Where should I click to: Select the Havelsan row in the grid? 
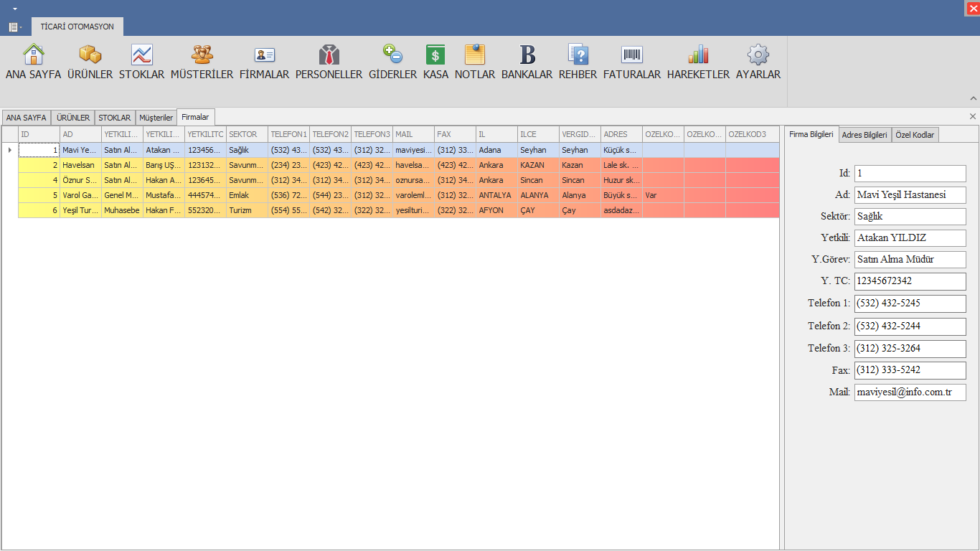coord(399,165)
